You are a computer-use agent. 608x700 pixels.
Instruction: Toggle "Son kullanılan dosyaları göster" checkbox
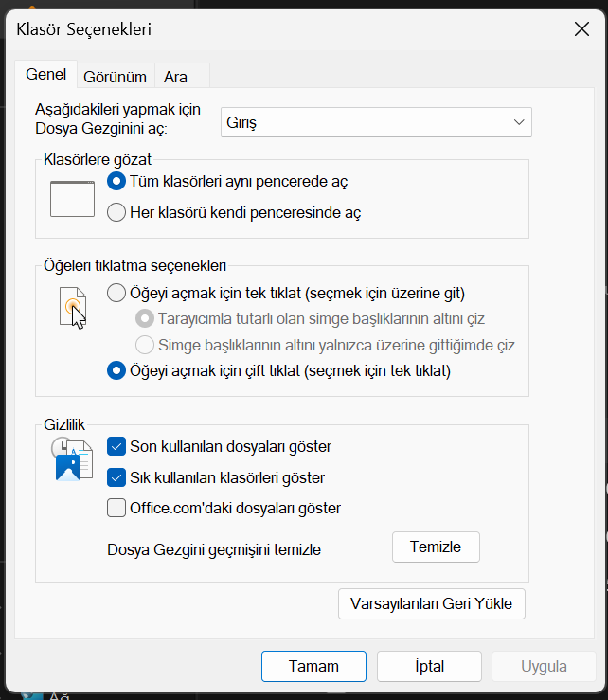coord(117,445)
